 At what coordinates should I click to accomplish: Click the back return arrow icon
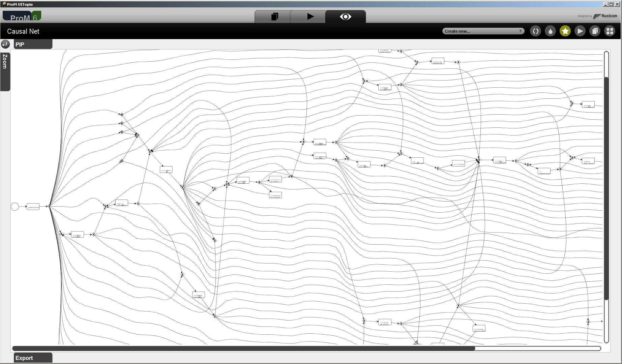(5, 44)
